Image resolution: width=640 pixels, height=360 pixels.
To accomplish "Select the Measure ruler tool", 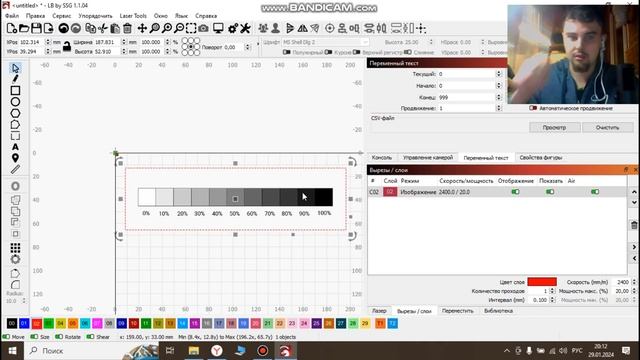I will point(16,169).
